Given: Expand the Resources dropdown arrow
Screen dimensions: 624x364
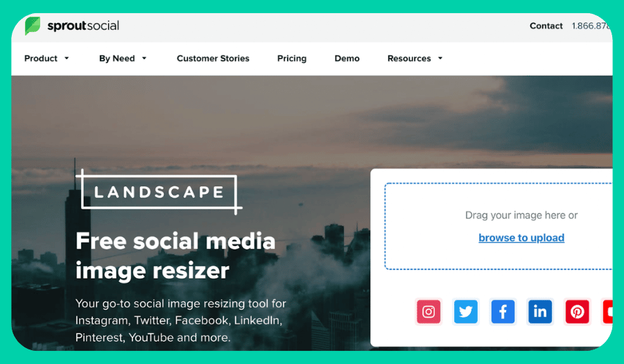Looking at the screenshot, I should 440,58.
